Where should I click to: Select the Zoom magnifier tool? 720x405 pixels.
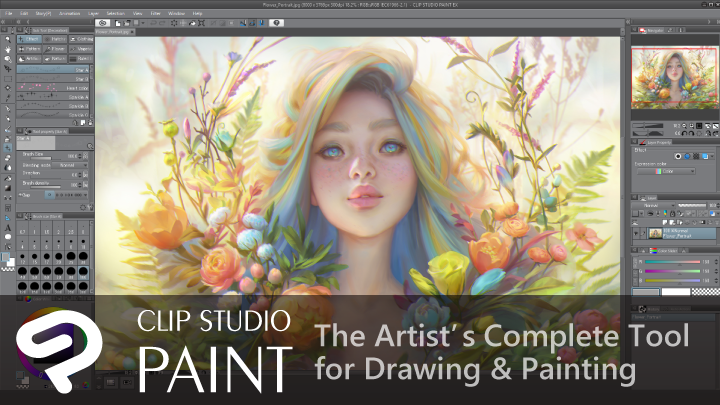7,40
